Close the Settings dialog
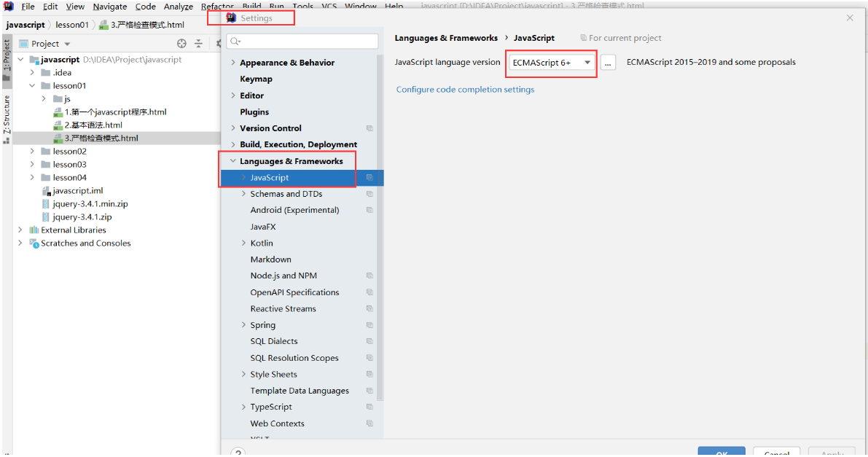868x457 pixels. (850, 18)
